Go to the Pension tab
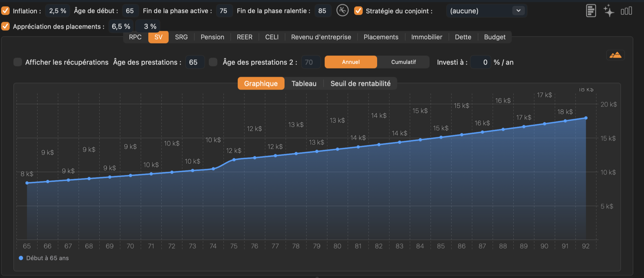The height and width of the screenshot is (278, 644). tap(212, 37)
